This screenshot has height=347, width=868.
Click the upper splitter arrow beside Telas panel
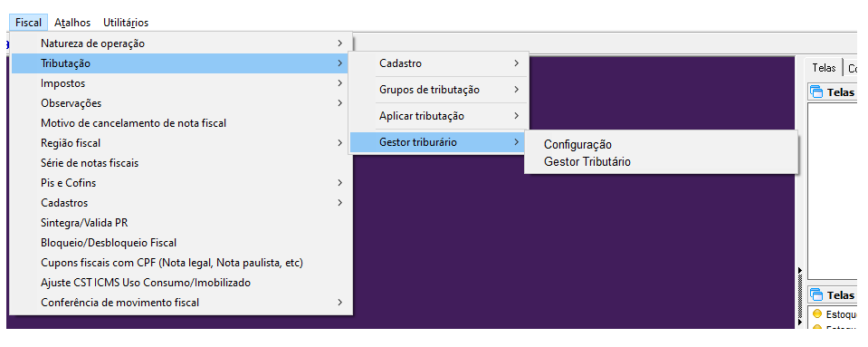coord(799,271)
